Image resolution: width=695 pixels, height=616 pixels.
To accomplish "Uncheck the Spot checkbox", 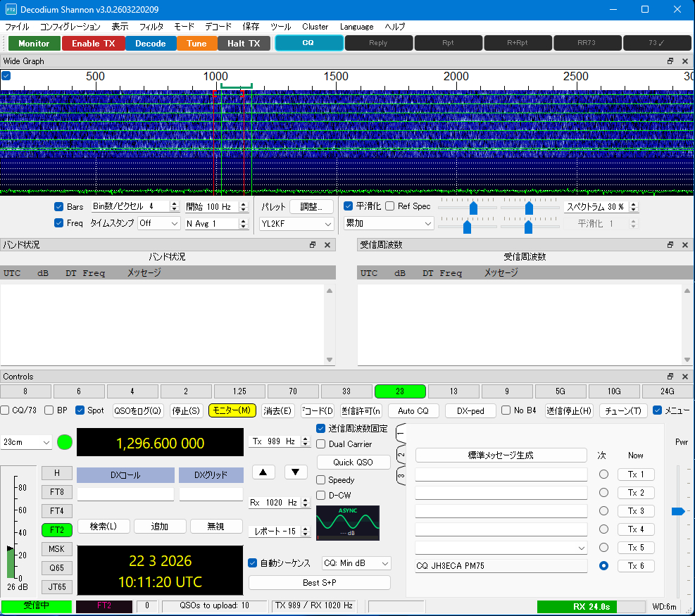I will click(80, 410).
